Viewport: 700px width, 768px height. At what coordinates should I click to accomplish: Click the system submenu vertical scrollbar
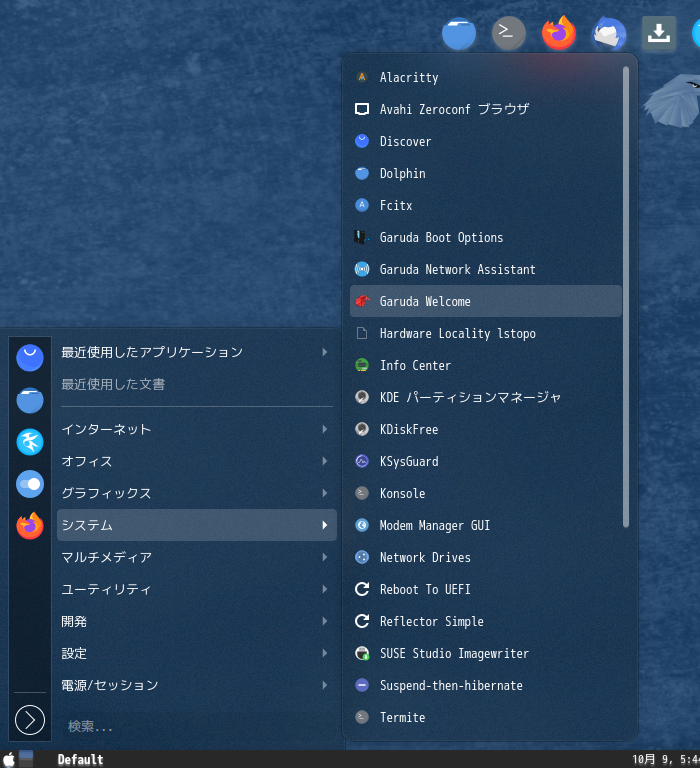pyautogui.click(x=626, y=297)
